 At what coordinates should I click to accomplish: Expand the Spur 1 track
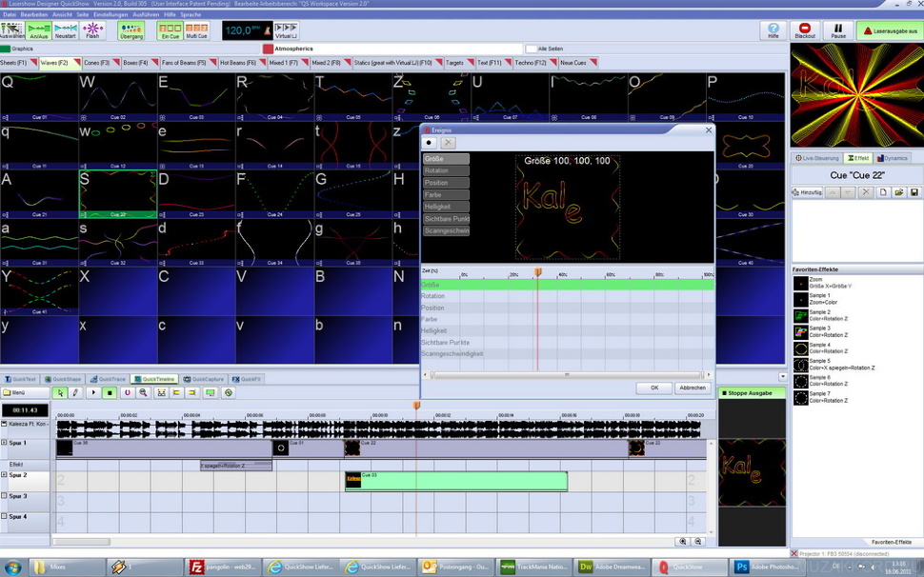click(4, 443)
